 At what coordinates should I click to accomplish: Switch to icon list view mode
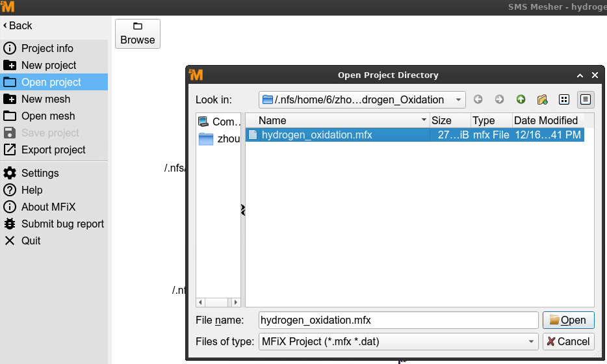pyautogui.click(x=564, y=99)
